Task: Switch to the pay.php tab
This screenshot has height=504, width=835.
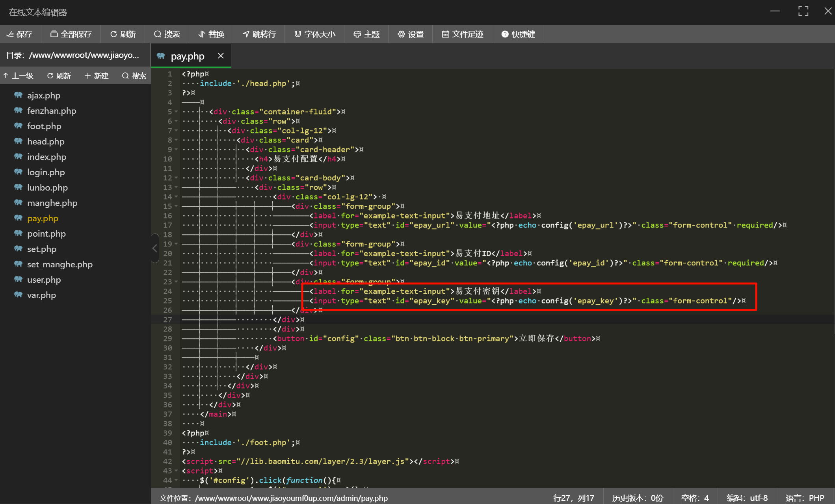Action: [x=187, y=56]
